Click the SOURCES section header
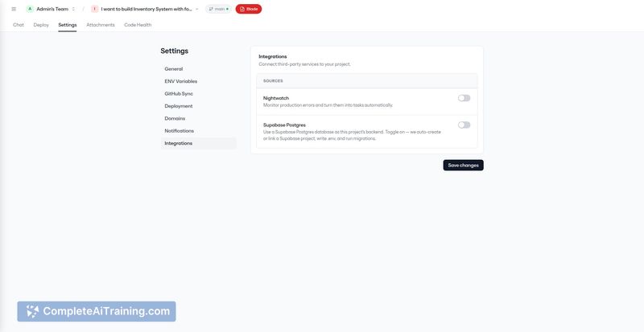644x332 pixels. point(273,81)
